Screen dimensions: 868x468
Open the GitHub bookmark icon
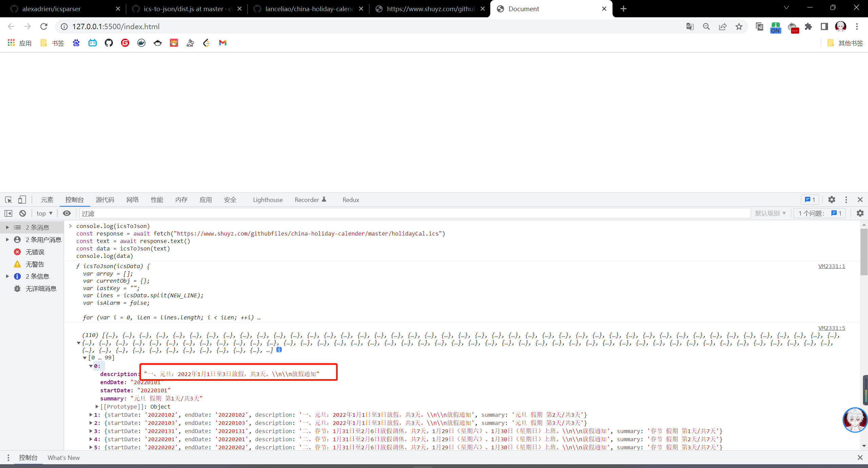pyautogui.click(x=109, y=43)
